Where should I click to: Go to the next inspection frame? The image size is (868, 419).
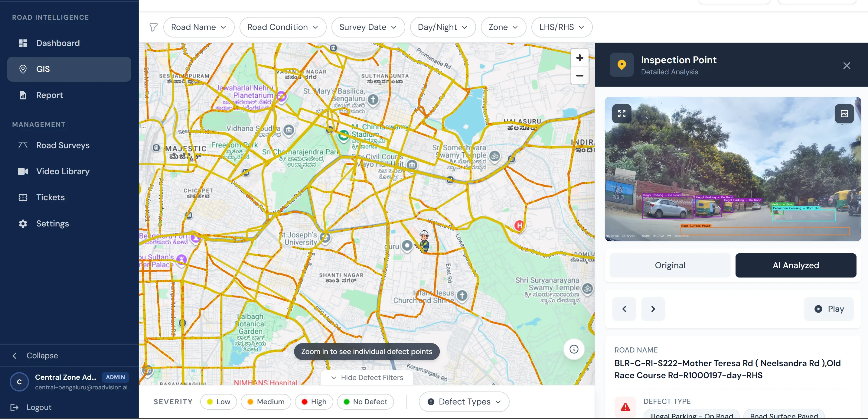653,309
